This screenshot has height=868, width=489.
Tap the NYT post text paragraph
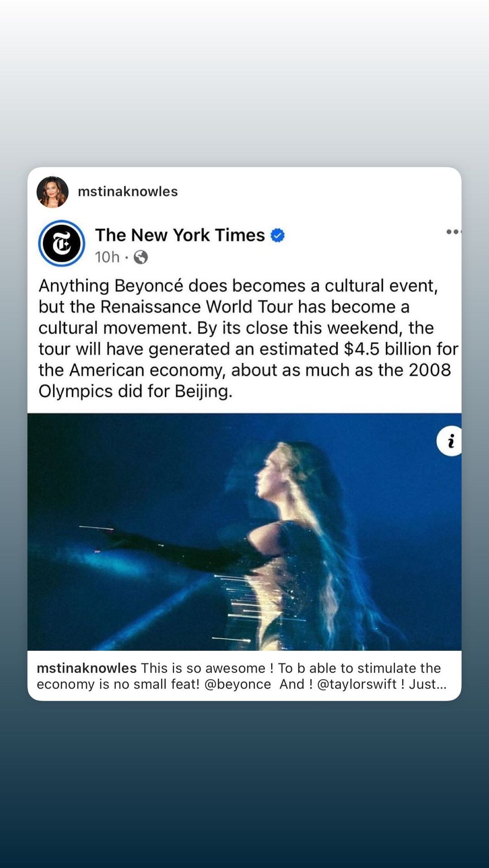(x=248, y=338)
